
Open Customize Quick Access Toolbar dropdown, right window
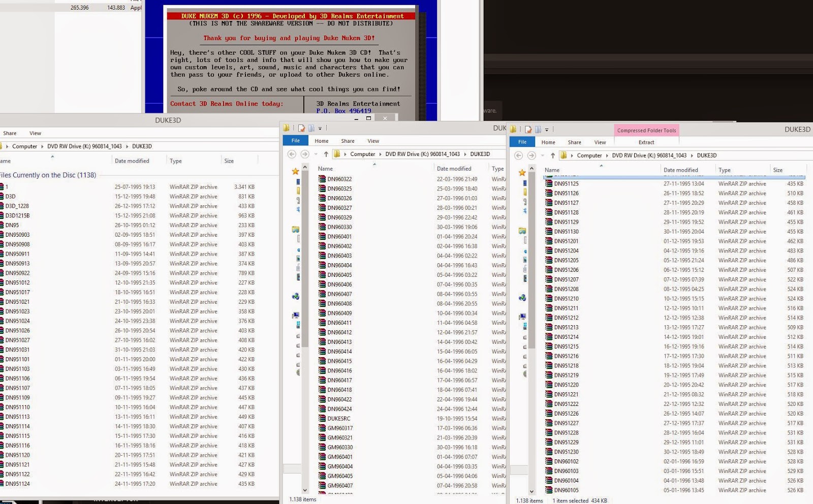pyautogui.click(x=546, y=130)
